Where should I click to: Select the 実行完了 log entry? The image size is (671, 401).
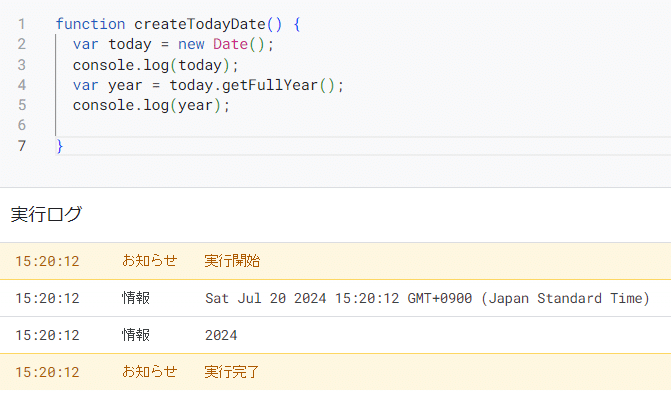336,372
